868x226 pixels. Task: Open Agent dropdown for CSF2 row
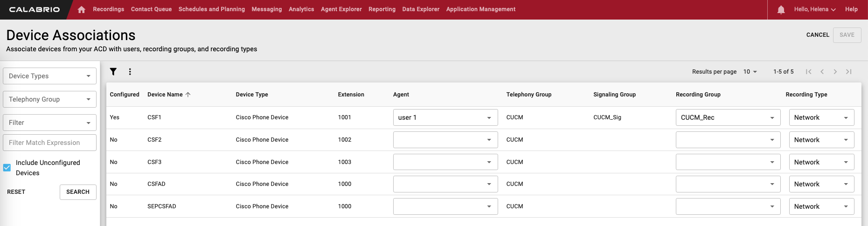click(445, 140)
